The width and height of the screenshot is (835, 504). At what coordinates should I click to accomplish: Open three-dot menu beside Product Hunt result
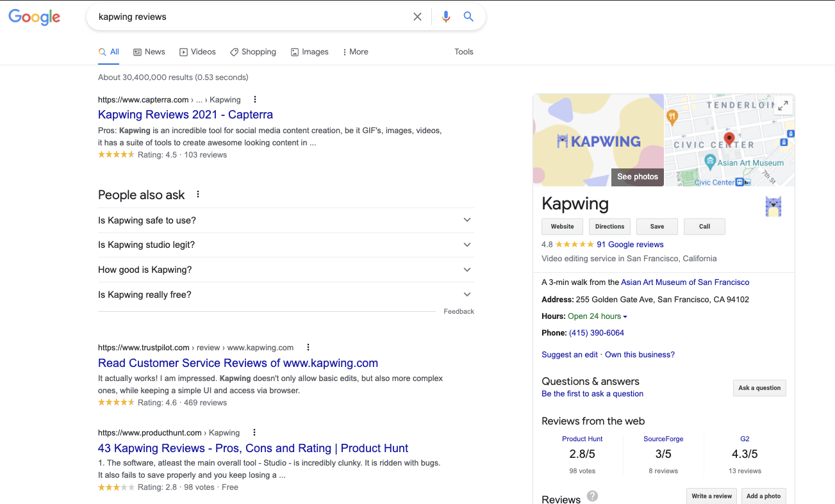[x=254, y=432]
